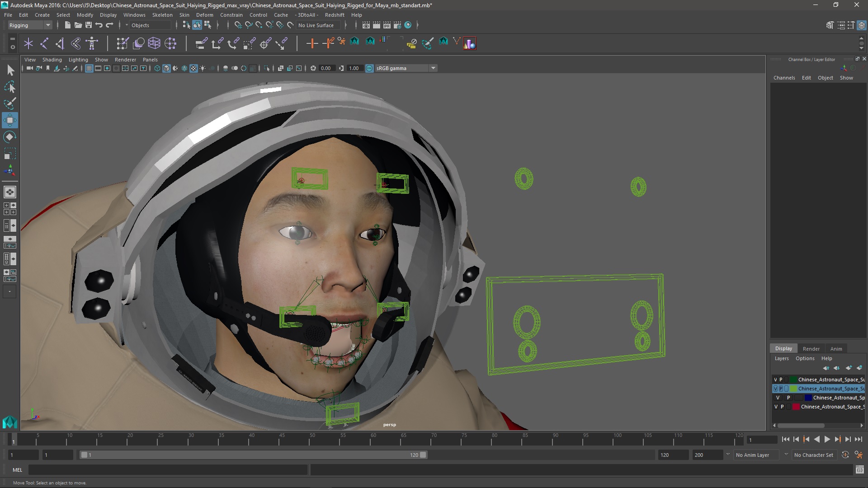Click the MEL command line input
This screenshot has height=488, width=868.
[168, 470]
